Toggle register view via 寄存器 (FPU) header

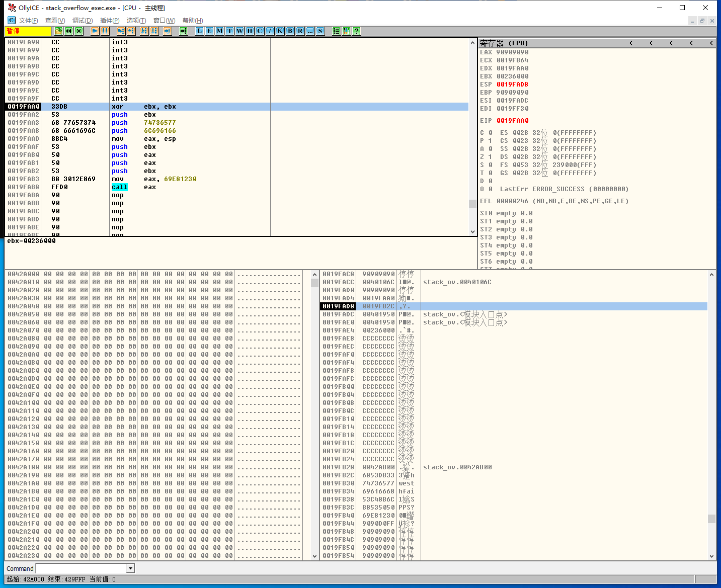504,43
